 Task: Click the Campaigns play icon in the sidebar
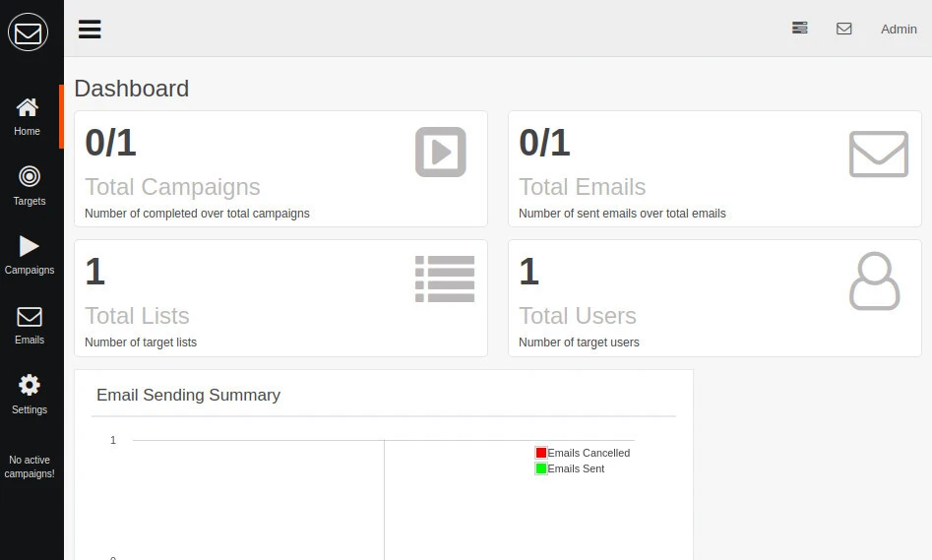point(29,247)
